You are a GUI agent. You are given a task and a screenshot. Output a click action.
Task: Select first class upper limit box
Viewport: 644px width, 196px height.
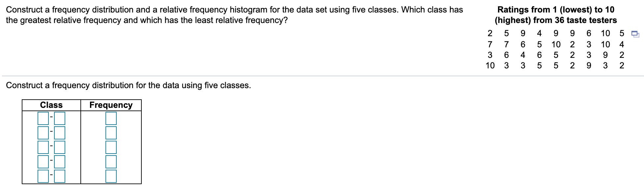[60, 118]
